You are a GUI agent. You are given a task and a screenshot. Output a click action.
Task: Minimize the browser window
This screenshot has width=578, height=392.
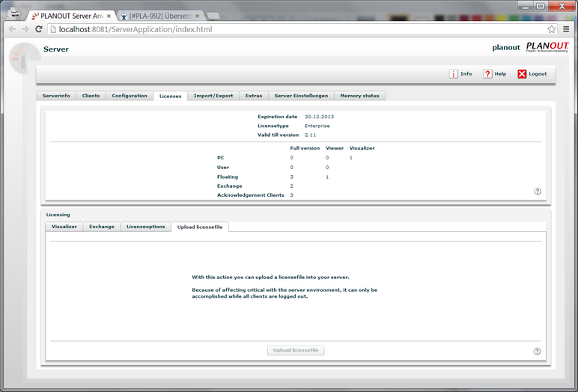click(x=526, y=6)
